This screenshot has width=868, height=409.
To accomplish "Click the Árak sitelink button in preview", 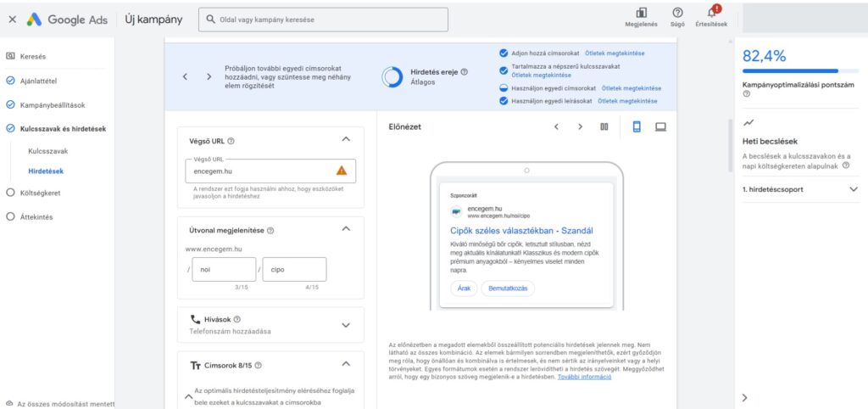I will click(463, 289).
